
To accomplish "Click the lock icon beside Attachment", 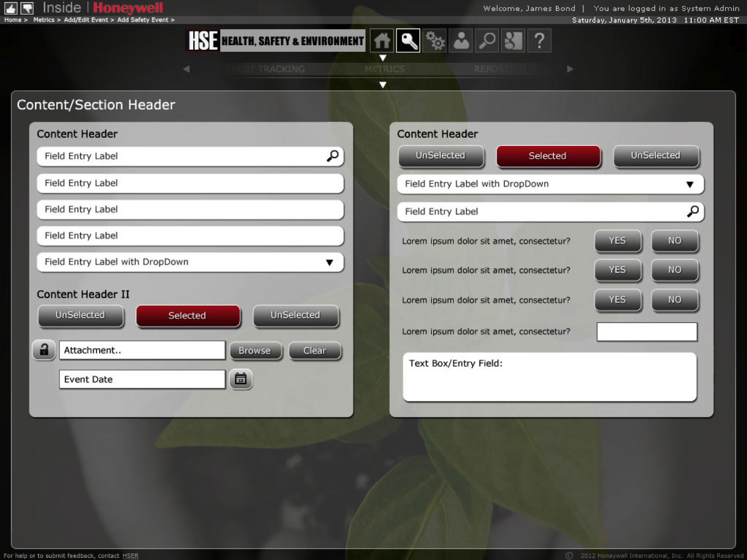I will pyautogui.click(x=44, y=350).
